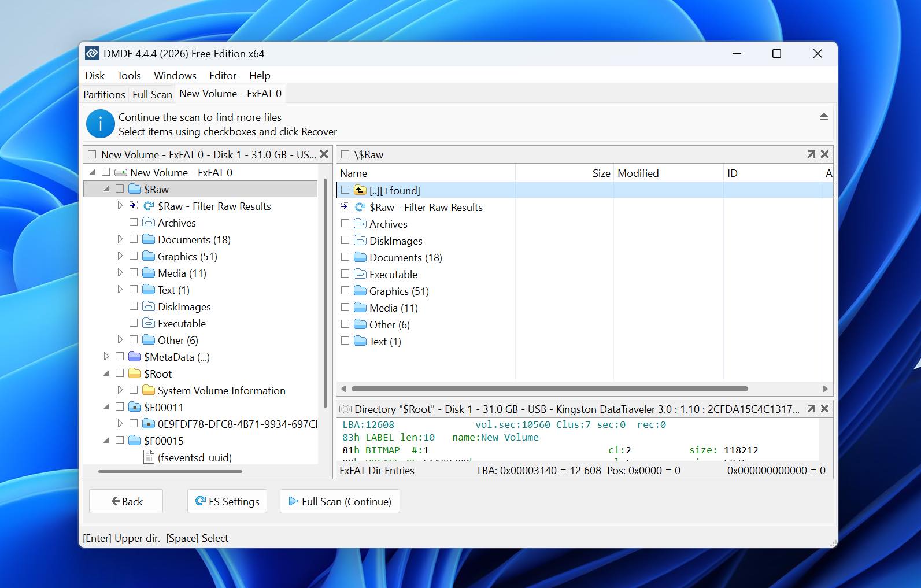Click the file list scroll right arrow

coord(825,389)
